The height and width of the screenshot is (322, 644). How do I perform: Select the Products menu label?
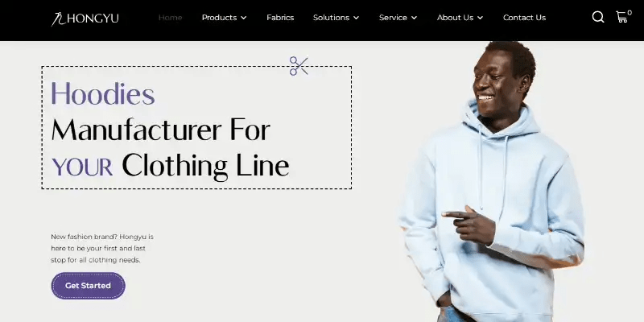[x=219, y=18]
